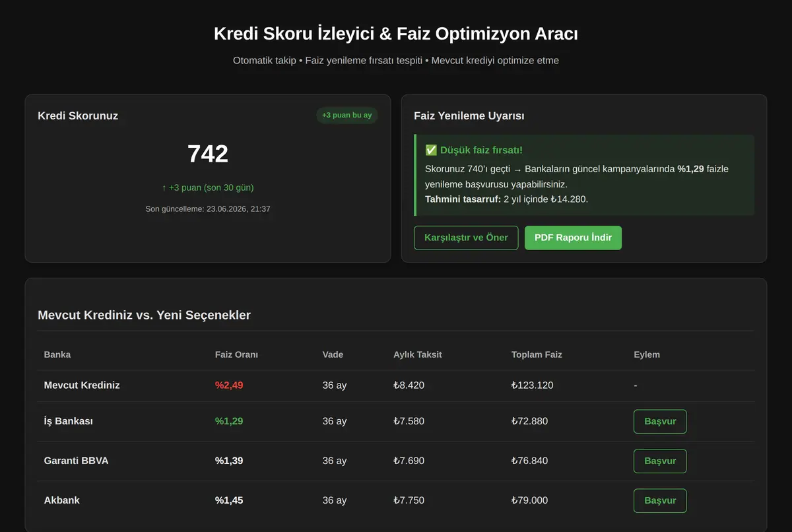Click the %1,39 interest rate
Image resolution: width=792 pixels, height=532 pixels.
(x=229, y=461)
